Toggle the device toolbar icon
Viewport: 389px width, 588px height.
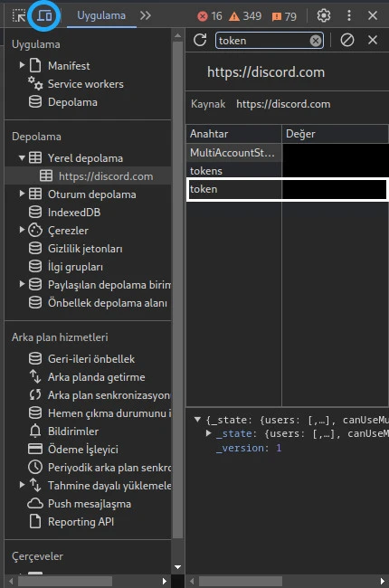click(x=44, y=15)
